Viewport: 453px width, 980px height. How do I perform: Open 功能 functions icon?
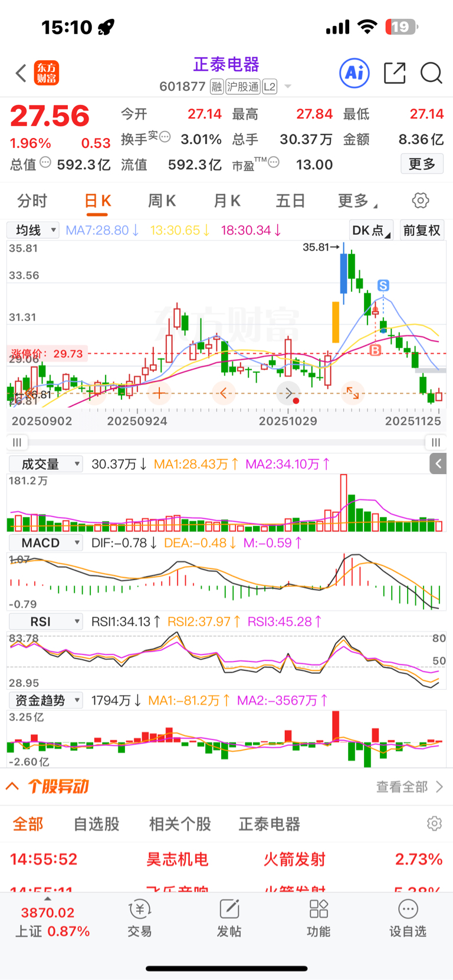(x=319, y=919)
